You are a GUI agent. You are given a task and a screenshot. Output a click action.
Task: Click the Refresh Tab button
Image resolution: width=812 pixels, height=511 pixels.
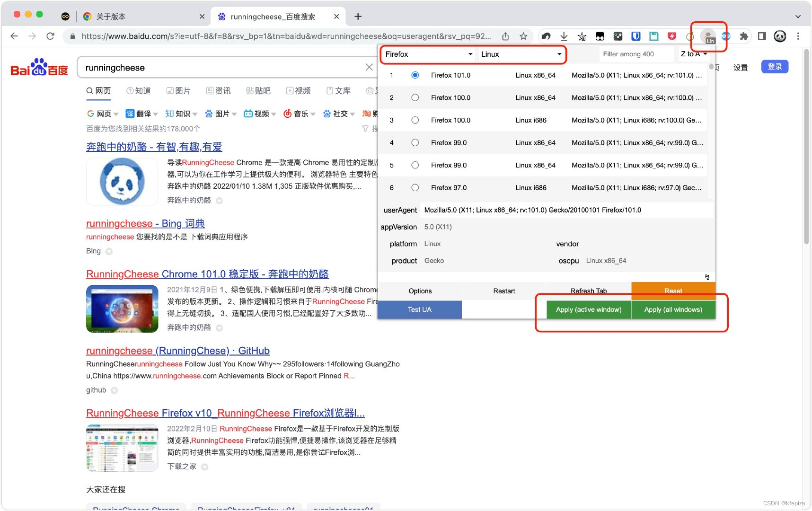589,291
